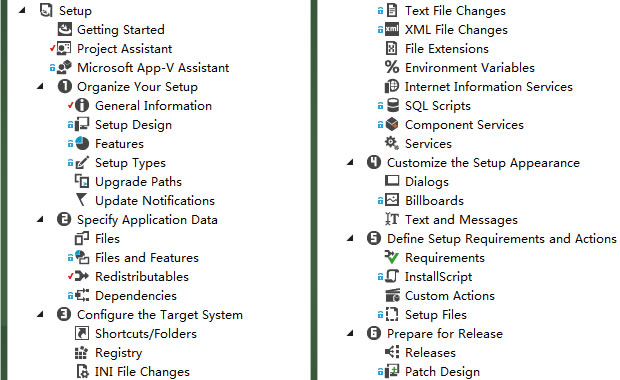This screenshot has height=380, width=620.
Task: Click the Environment Variables percent icon
Action: [392, 67]
